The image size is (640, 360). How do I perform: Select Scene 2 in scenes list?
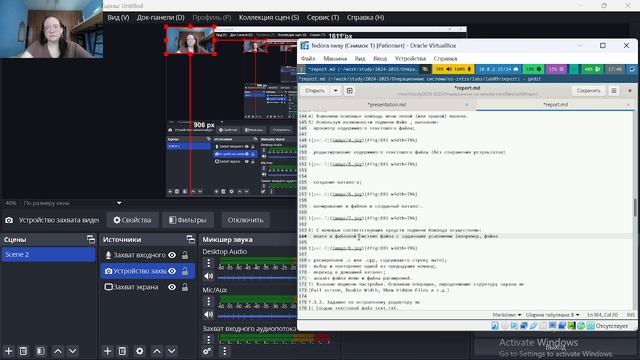pyautogui.click(x=48, y=254)
